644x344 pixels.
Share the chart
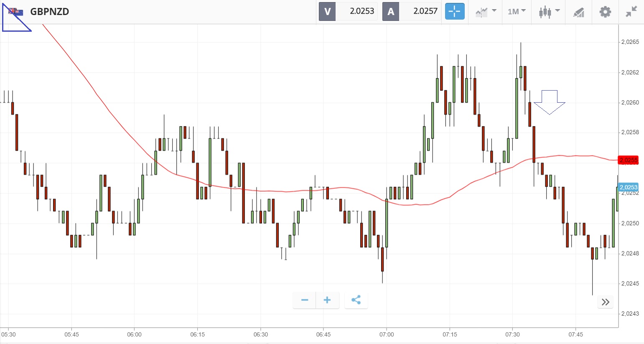[x=356, y=300]
